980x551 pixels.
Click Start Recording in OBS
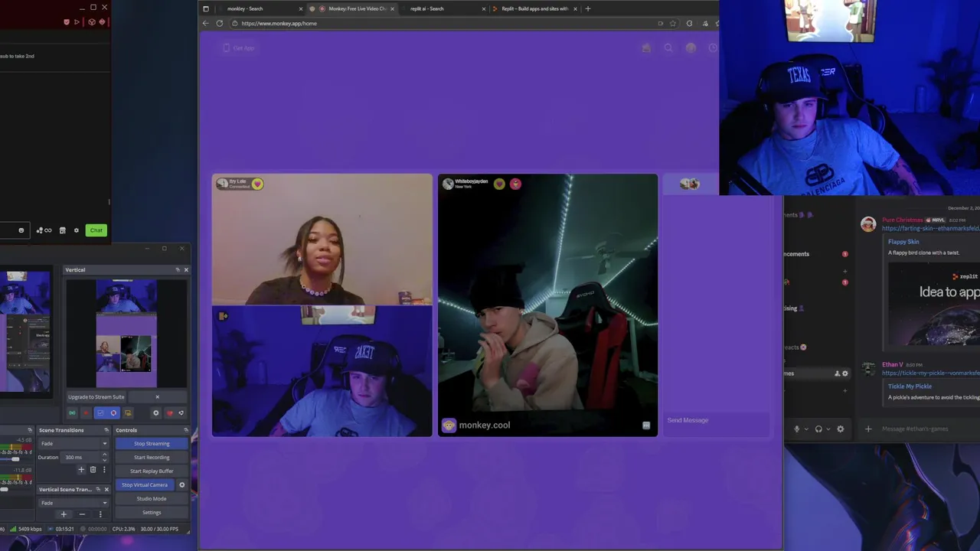pyautogui.click(x=152, y=458)
